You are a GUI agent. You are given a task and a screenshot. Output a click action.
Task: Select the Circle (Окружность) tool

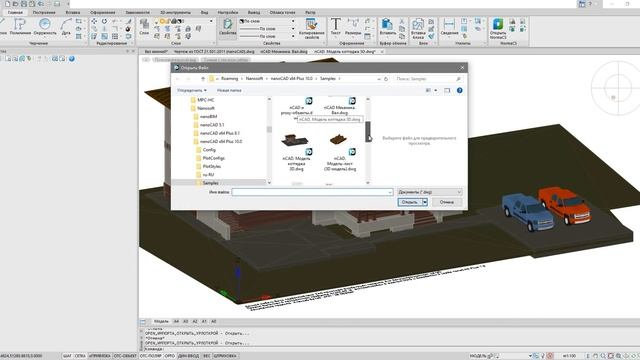(45, 27)
